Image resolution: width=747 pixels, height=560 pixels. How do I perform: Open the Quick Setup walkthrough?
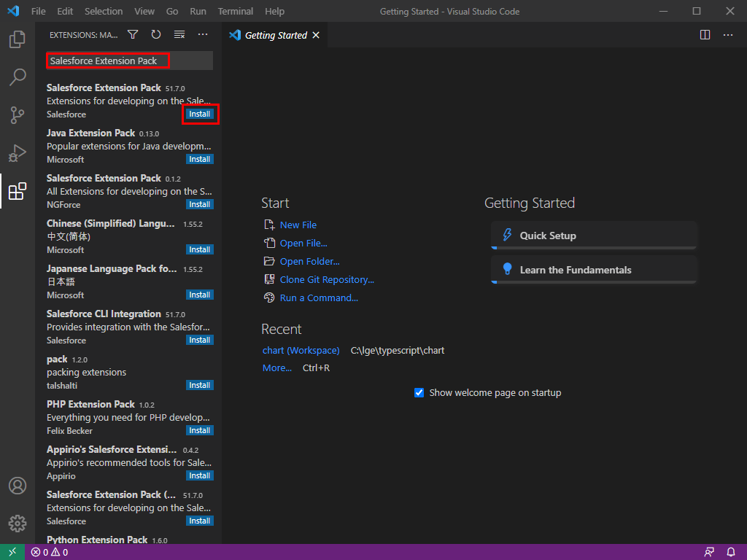pyautogui.click(x=594, y=236)
